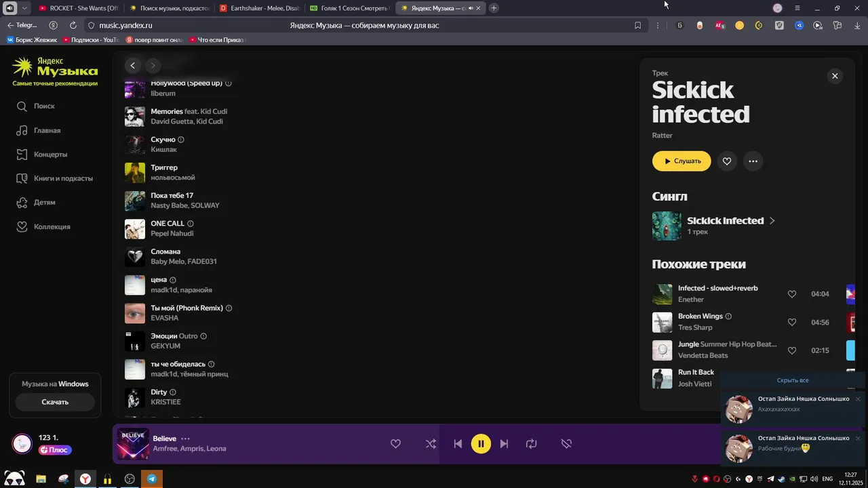Open three-dots menu next to Believe
The width and height of the screenshot is (868, 488).
pyautogui.click(x=185, y=439)
